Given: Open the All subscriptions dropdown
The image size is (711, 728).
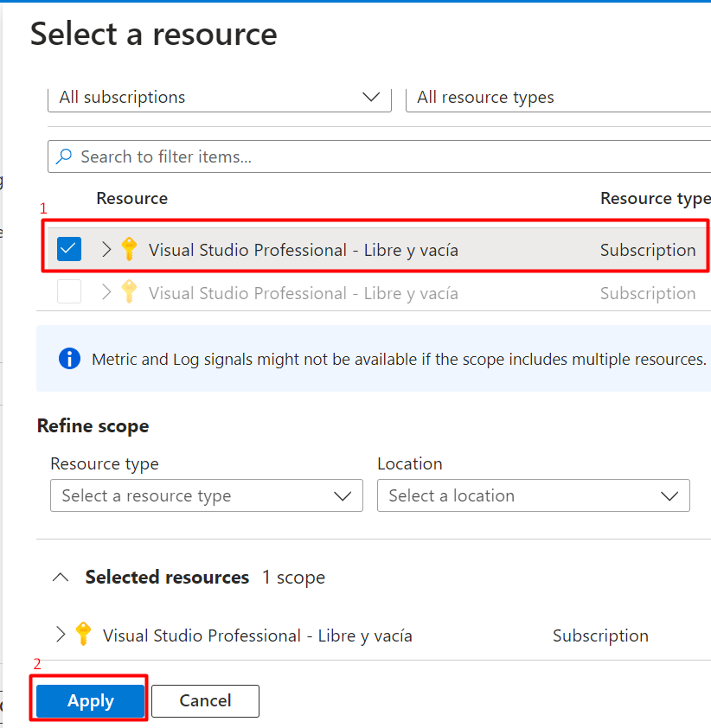Looking at the screenshot, I should tap(220, 98).
